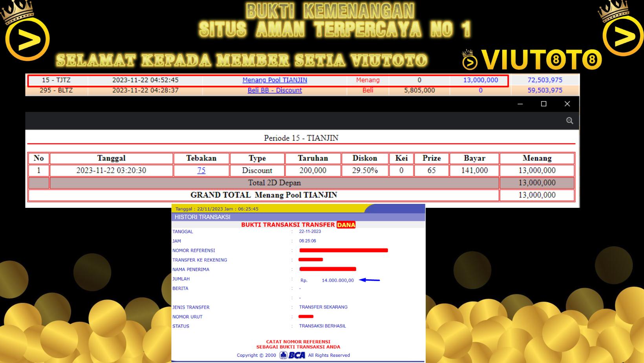Select the 15 - TJTZ row cell

[57, 80]
